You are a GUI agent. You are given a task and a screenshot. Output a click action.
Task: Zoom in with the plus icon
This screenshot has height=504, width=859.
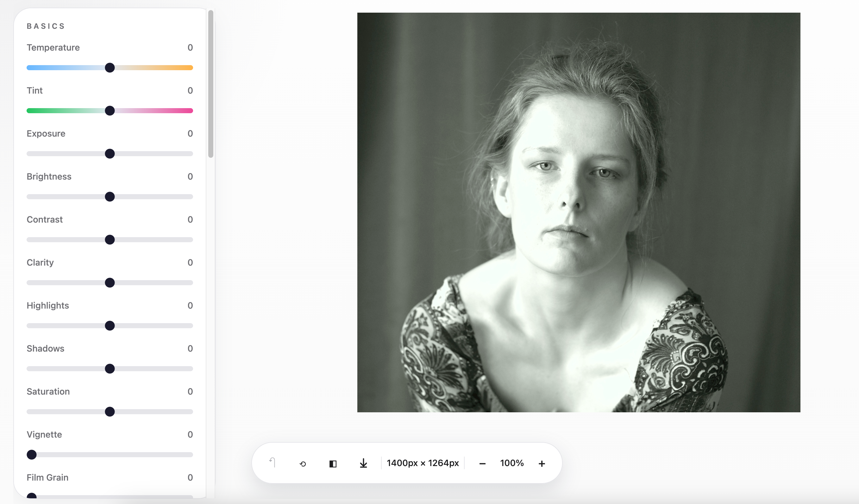tap(542, 464)
